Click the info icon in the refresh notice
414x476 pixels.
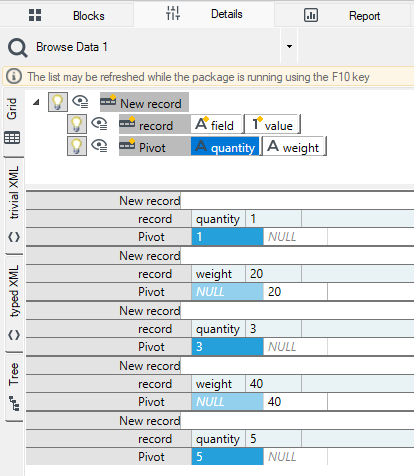click(x=14, y=76)
